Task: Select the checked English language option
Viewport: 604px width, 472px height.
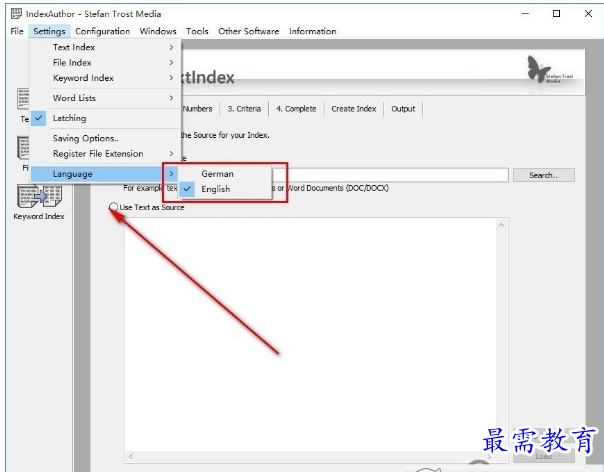Action: [225, 189]
